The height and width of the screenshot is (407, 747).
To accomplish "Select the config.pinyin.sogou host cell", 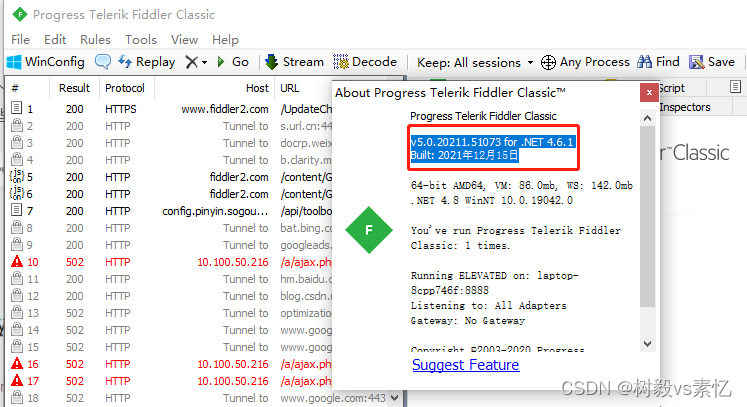I will pyautogui.click(x=215, y=211).
